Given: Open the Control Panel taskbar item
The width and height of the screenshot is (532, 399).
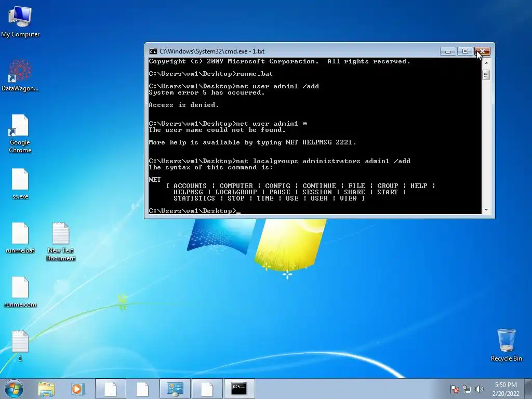Looking at the screenshot, I should pyautogui.click(x=175, y=389).
